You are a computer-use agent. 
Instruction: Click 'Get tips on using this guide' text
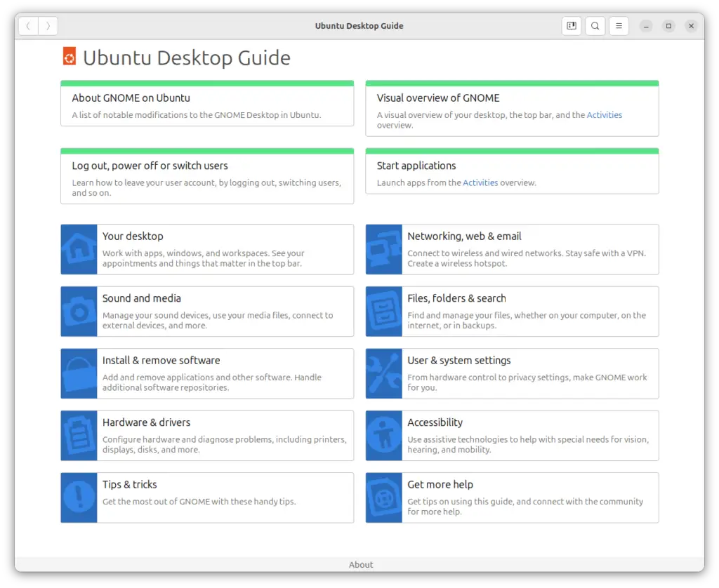[525, 507]
